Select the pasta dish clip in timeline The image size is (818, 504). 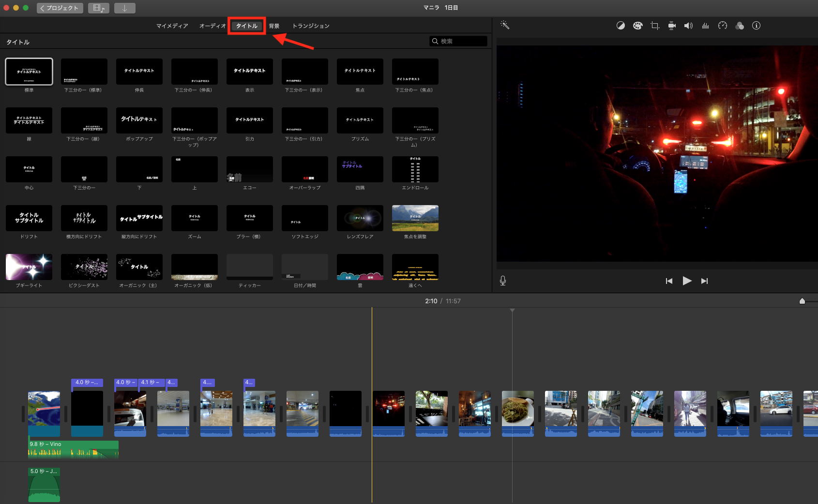click(x=518, y=414)
